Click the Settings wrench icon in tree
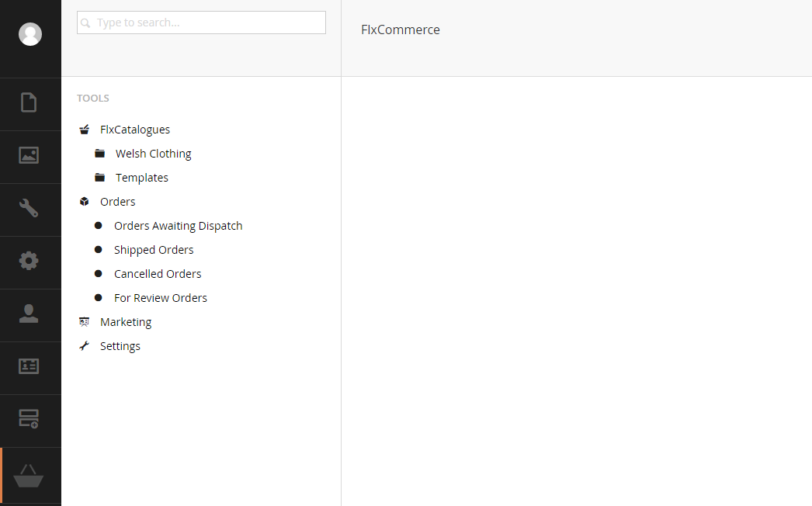812x506 pixels. tap(85, 346)
